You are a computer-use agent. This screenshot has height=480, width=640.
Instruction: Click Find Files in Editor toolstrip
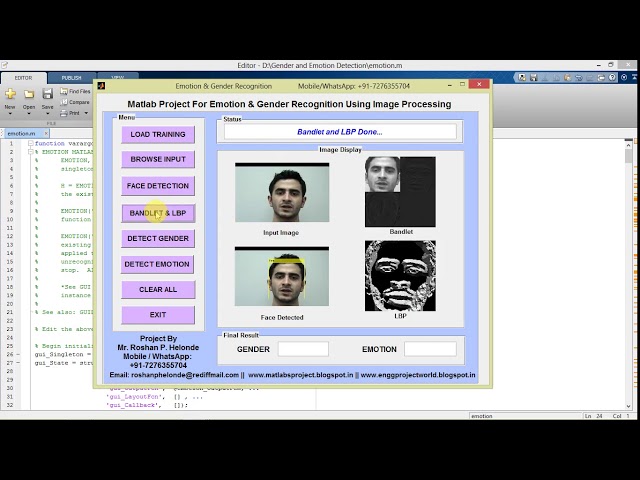click(x=75, y=91)
